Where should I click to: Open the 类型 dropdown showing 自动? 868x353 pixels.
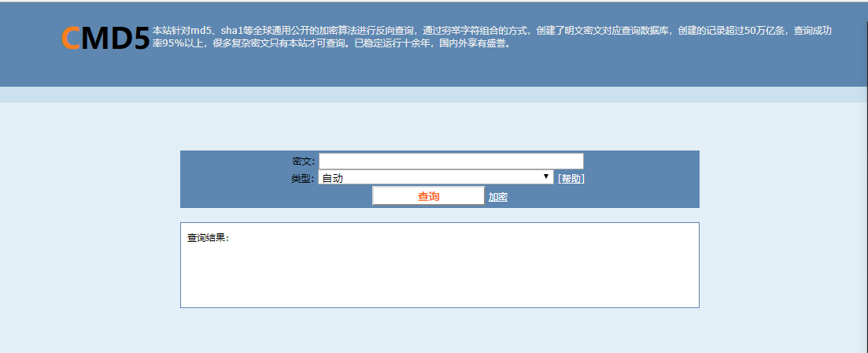(x=436, y=177)
